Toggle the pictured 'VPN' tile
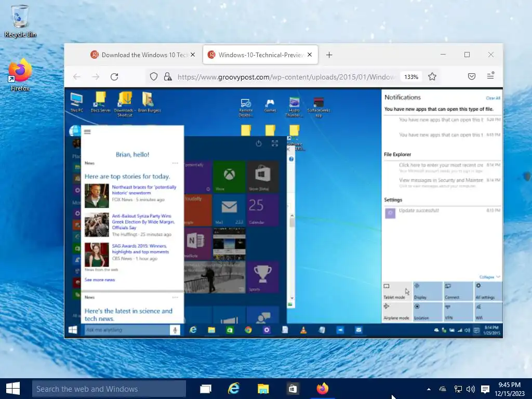 pyautogui.click(x=458, y=312)
